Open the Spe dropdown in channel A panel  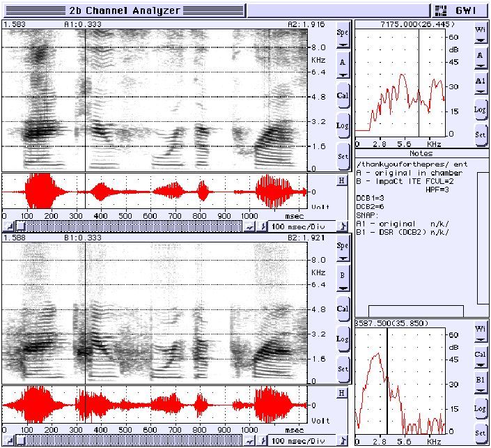click(x=343, y=36)
